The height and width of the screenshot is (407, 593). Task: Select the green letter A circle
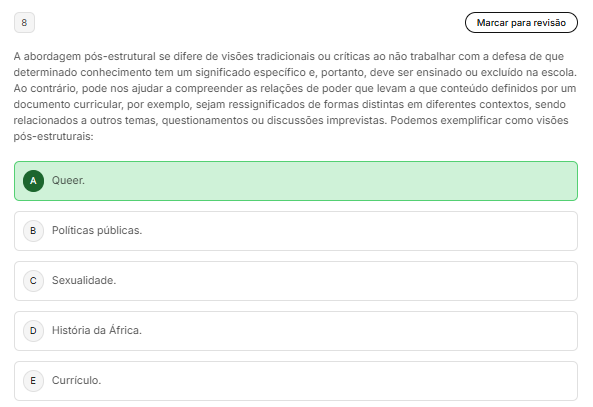pyautogui.click(x=33, y=181)
